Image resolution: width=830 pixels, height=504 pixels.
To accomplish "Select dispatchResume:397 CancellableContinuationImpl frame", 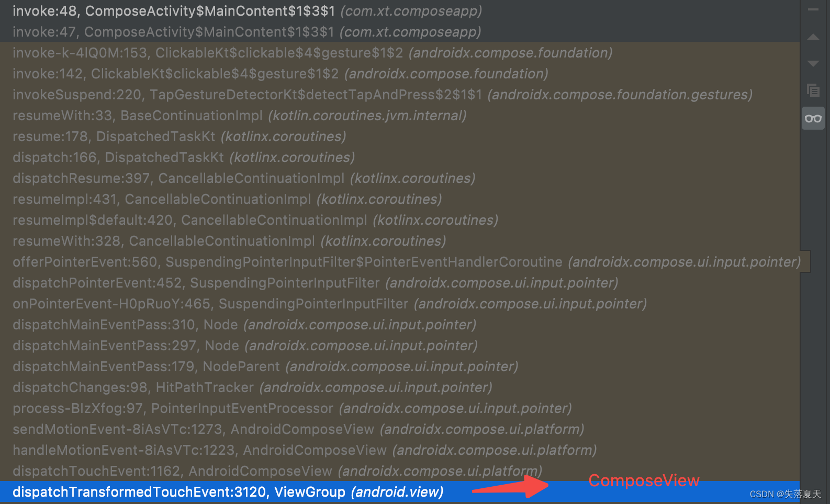I will click(x=400, y=178).
